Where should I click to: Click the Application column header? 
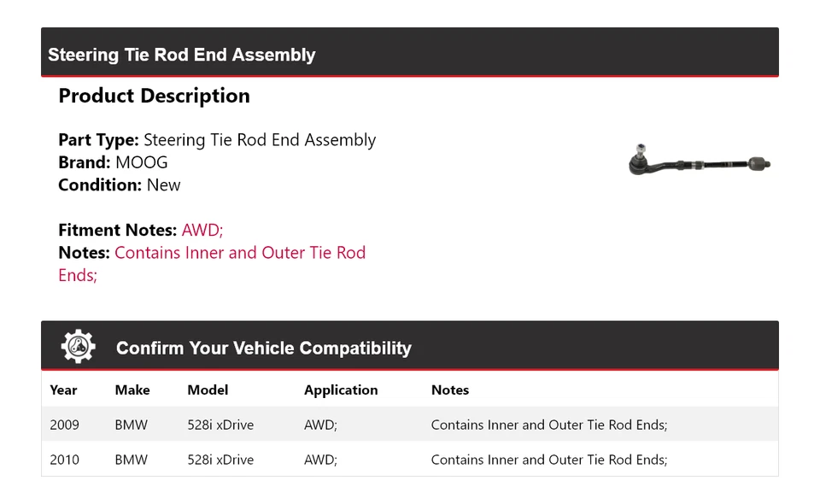[x=341, y=390]
